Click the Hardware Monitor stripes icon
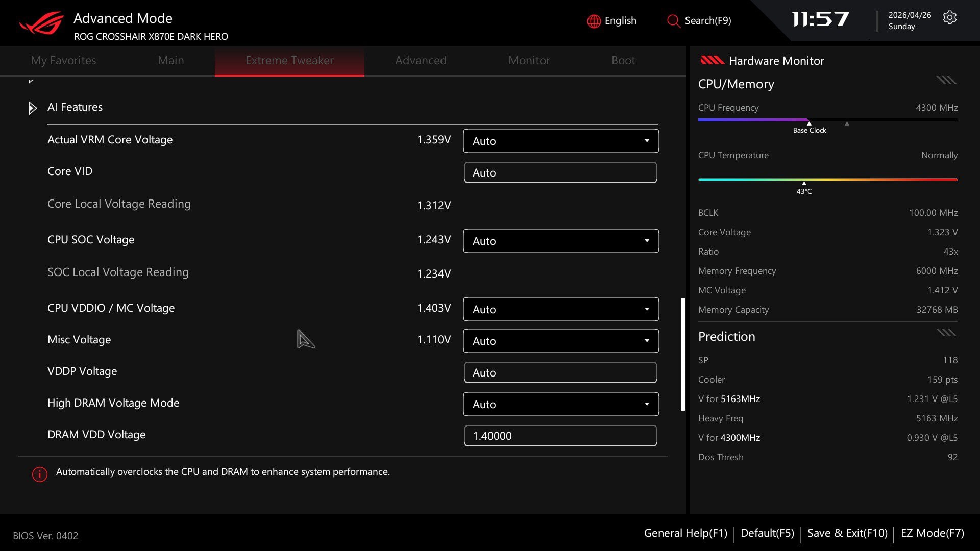The width and height of the screenshot is (980, 551). tap(712, 61)
